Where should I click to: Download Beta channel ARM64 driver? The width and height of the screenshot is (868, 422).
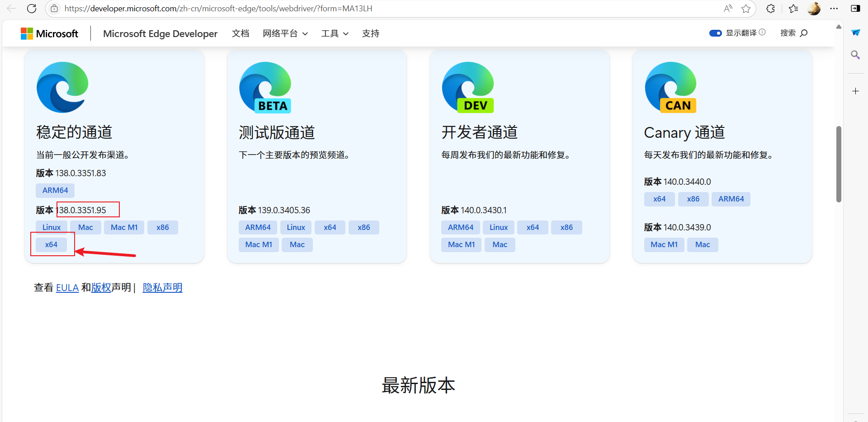tap(258, 227)
